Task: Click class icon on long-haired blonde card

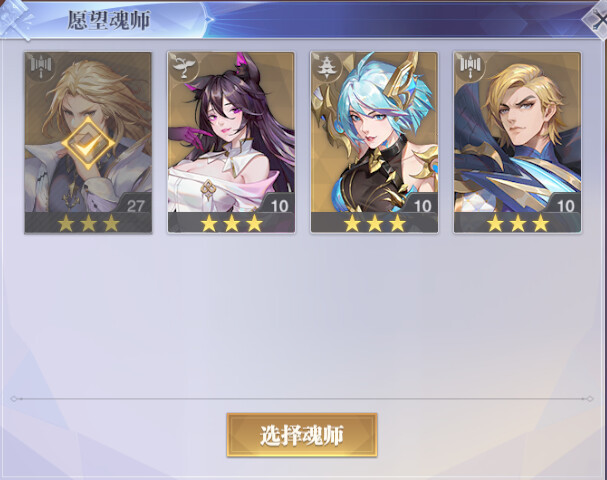Action: pos(40,65)
